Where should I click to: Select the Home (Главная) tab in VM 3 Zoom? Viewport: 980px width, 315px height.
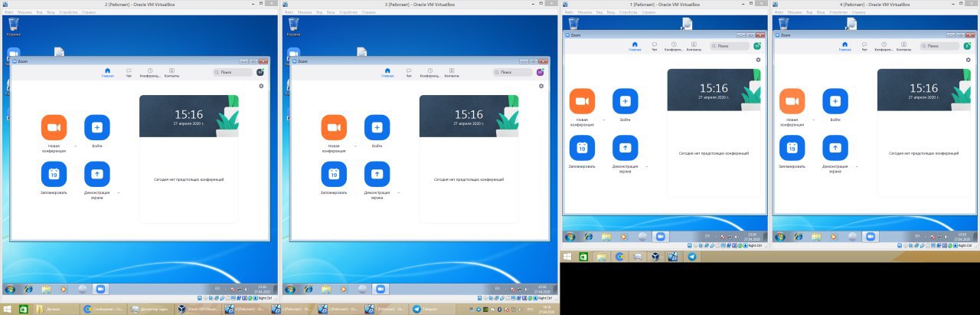pos(387,73)
